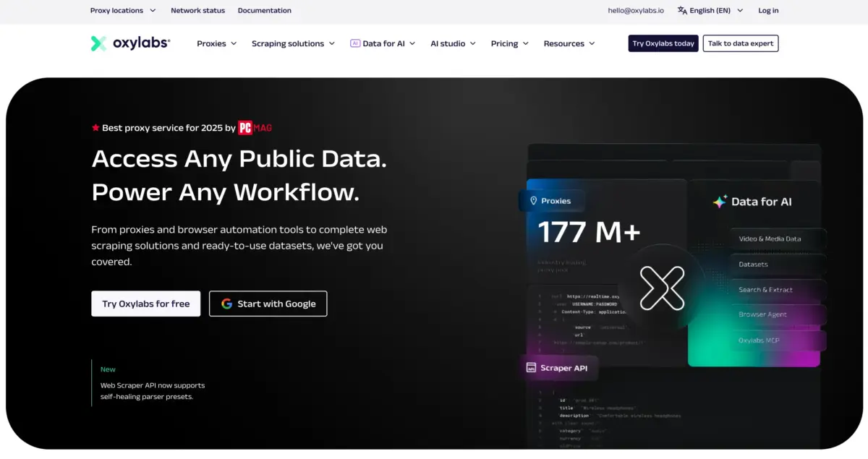Open the Data for AI menu

[383, 43]
